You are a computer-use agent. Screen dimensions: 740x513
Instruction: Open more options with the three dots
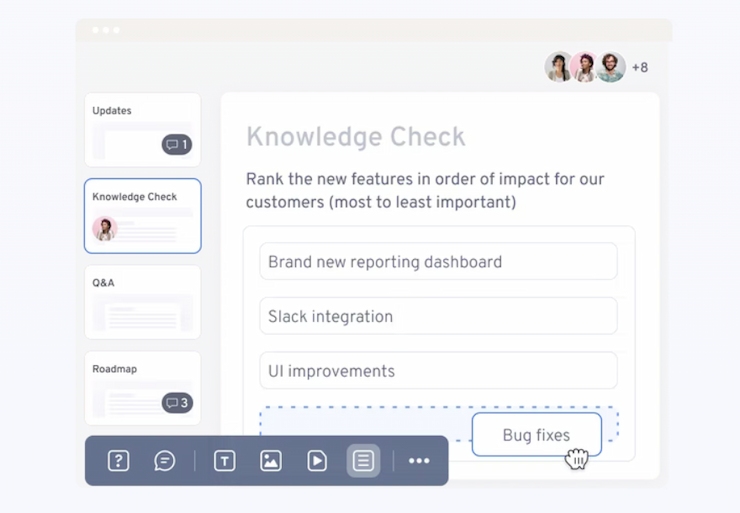419,461
